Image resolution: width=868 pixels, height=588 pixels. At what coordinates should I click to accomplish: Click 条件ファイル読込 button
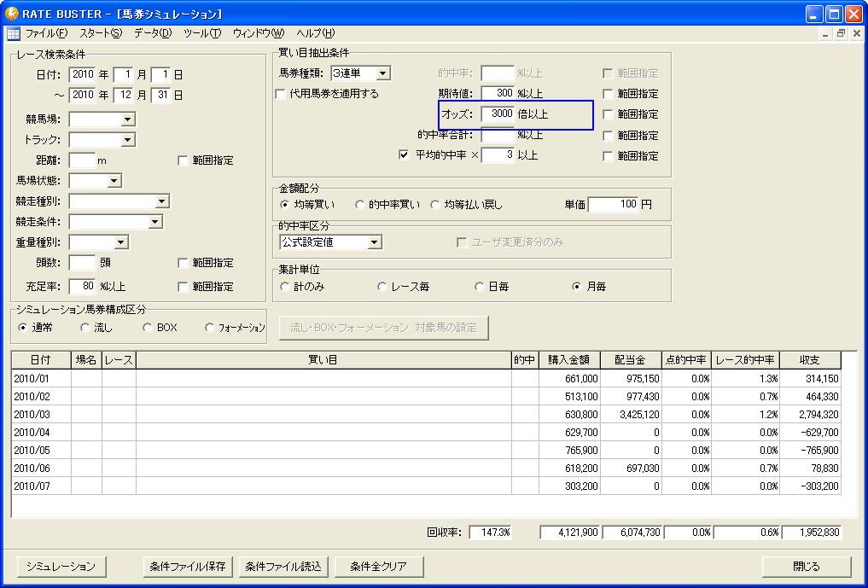coord(283,567)
